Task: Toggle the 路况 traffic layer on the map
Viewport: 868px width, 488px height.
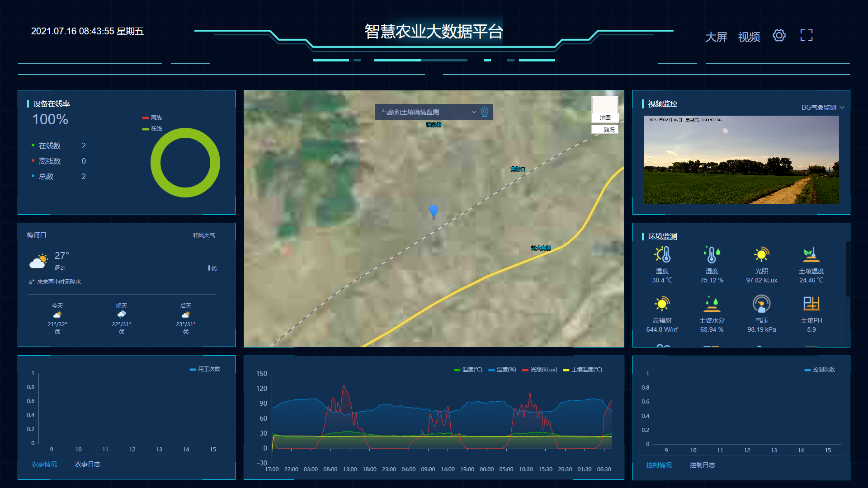Action: point(605,130)
